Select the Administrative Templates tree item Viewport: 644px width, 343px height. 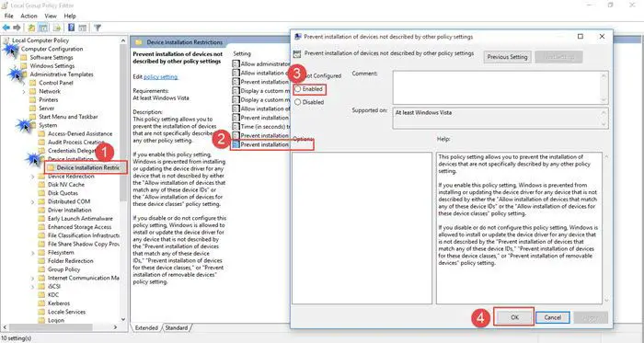[62, 74]
